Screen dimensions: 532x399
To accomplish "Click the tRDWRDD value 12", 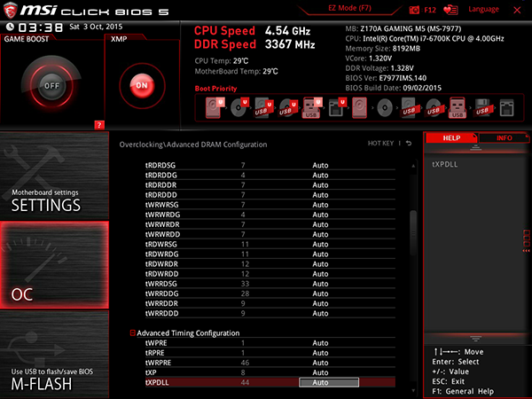I will [x=245, y=274].
